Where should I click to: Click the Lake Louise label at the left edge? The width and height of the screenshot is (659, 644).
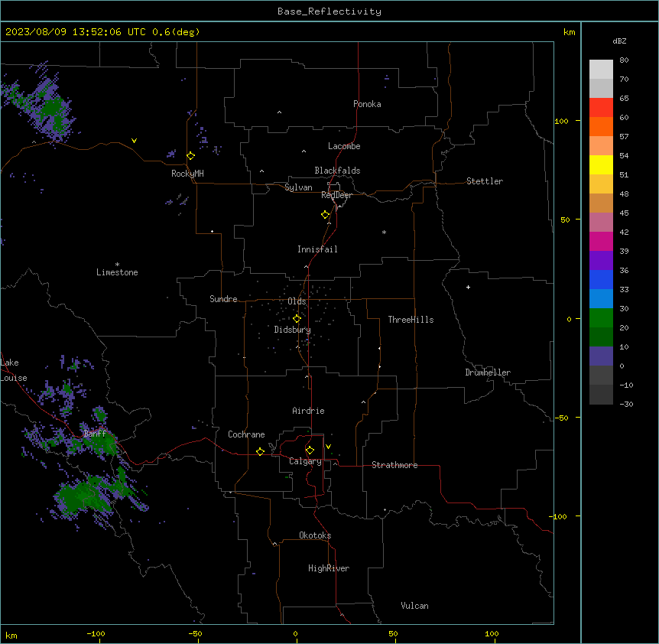(x=13, y=370)
